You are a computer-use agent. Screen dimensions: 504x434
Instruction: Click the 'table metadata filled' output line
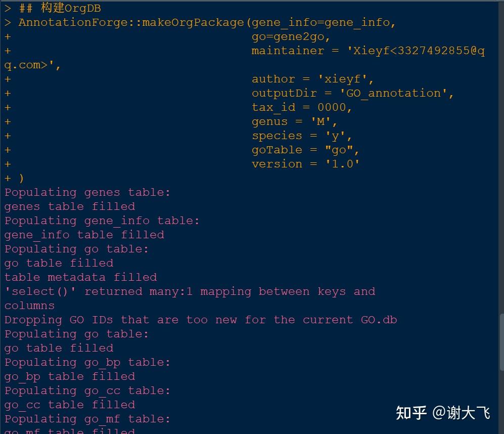(81, 277)
